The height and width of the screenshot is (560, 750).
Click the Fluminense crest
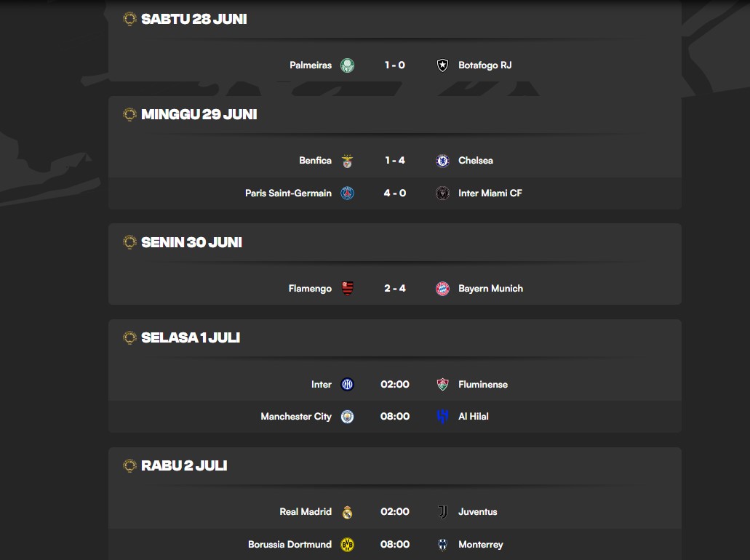pyautogui.click(x=442, y=385)
